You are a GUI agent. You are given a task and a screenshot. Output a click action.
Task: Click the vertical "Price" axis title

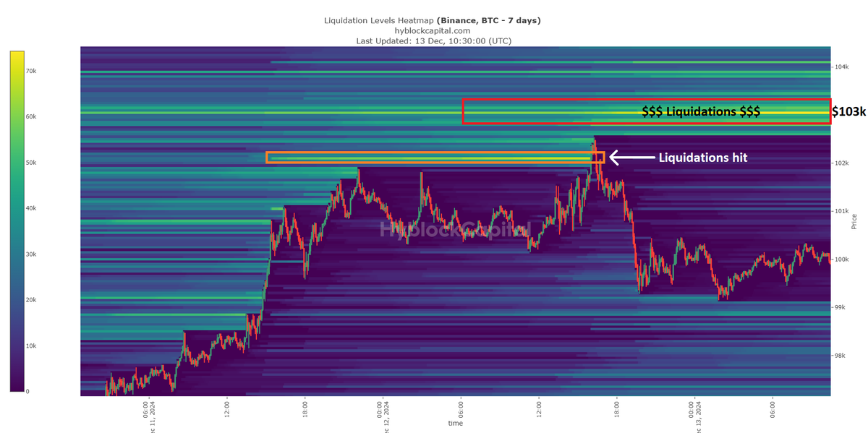point(855,221)
